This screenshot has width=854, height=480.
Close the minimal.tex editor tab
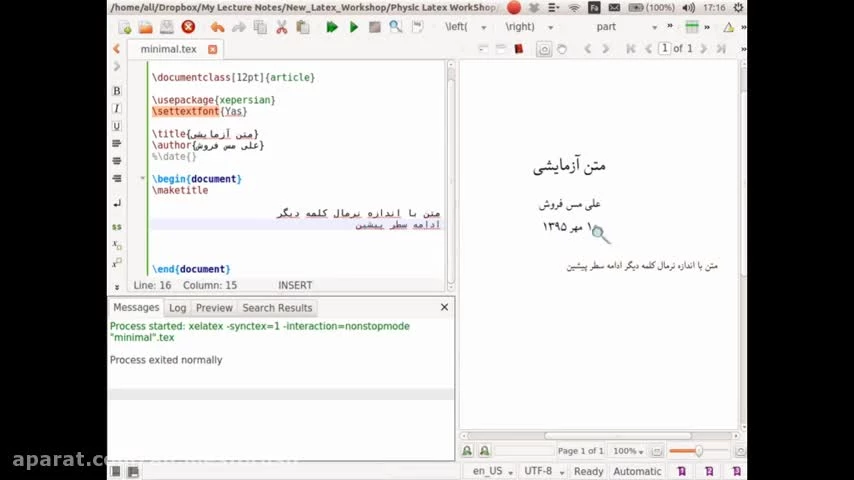point(212,49)
